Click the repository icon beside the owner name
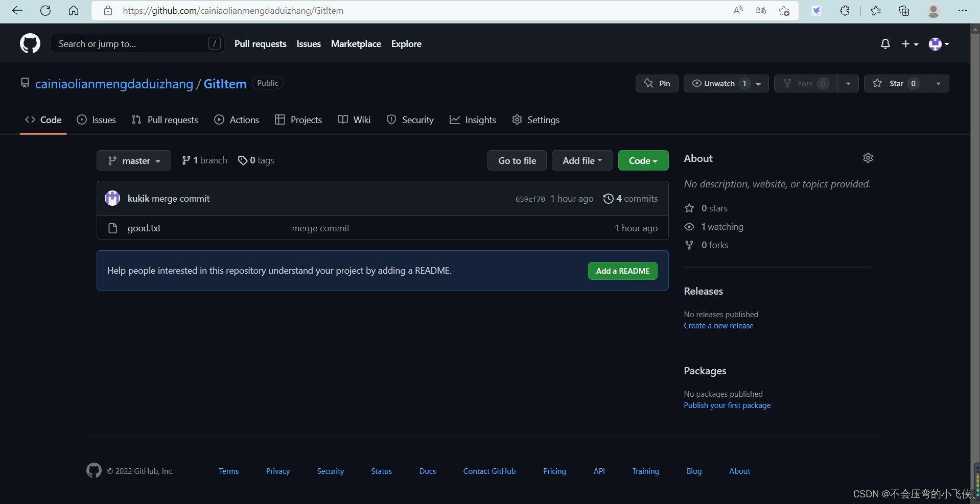980x504 pixels. (x=25, y=83)
